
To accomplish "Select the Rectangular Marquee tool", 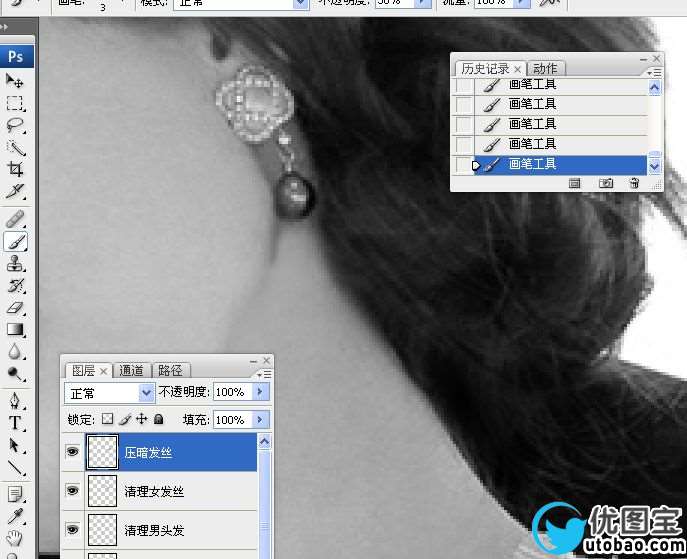I will 15,103.
